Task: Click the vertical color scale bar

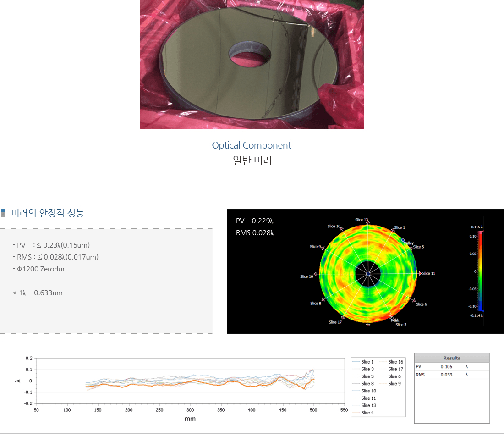Action: [480, 271]
